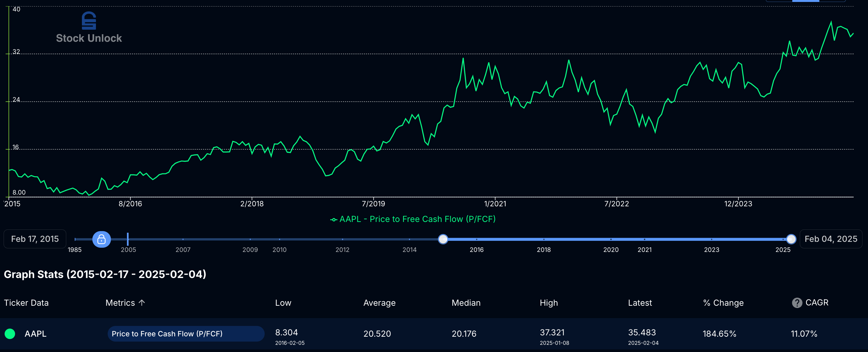Click the legend marker icon before AAPL label
The height and width of the screenshot is (352, 868).
333,219
